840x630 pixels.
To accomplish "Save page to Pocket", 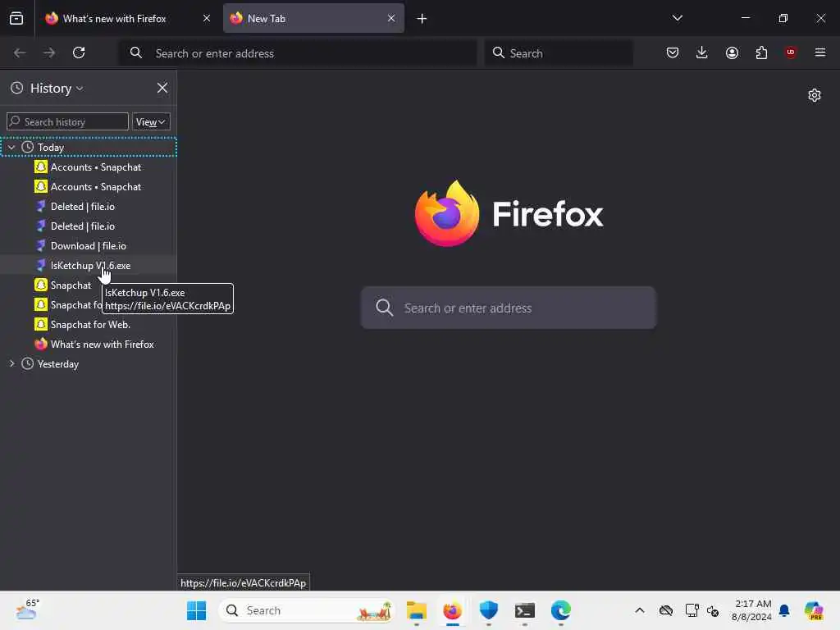I will 673,52.
